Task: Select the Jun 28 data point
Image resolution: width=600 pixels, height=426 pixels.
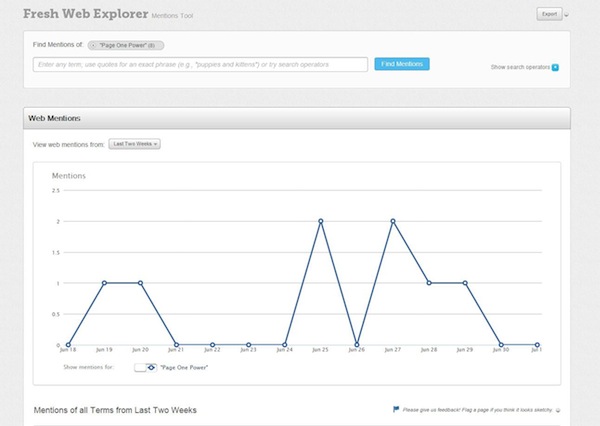Action: point(429,283)
